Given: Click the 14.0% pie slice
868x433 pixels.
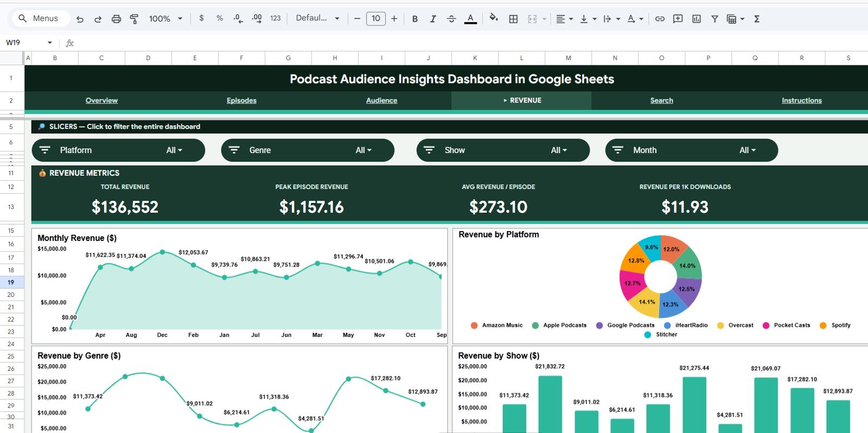Looking at the screenshot, I should click(x=687, y=265).
